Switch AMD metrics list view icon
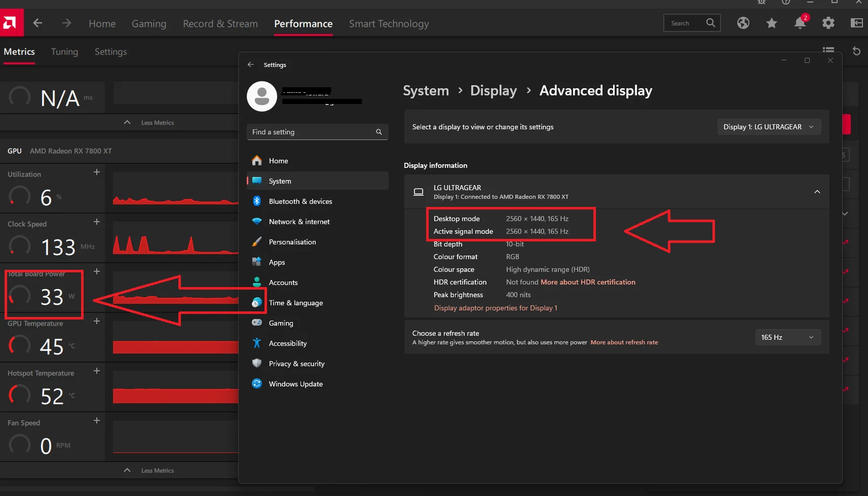This screenshot has height=496, width=868. (x=828, y=50)
